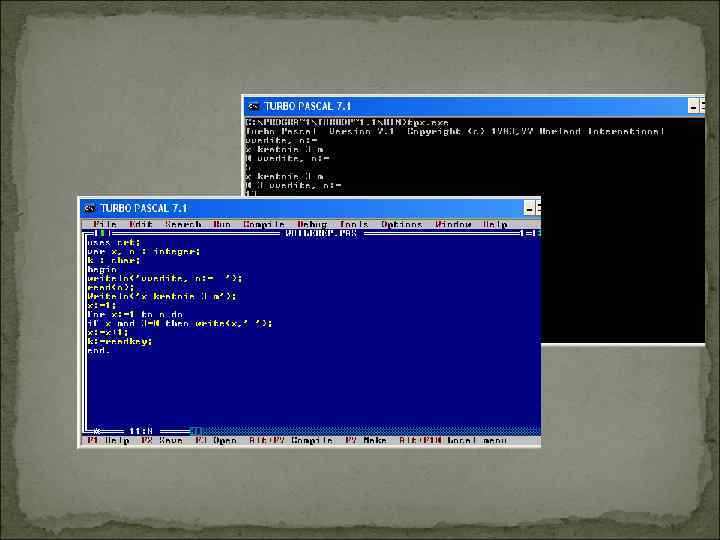Open the Search menu

click(183, 224)
